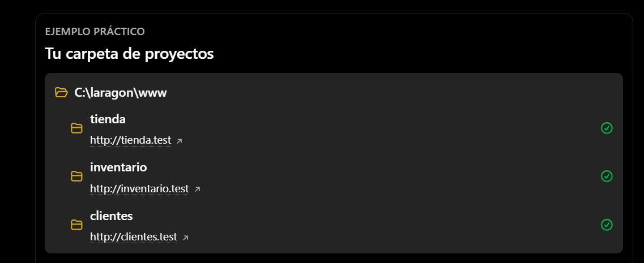This screenshot has height=263, width=644.
Task: Select the tienda project name
Action: tap(108, 119)
